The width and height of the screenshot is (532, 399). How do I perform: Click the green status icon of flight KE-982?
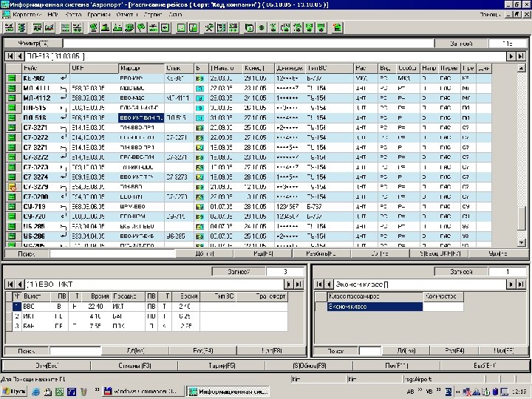[12, 78]
